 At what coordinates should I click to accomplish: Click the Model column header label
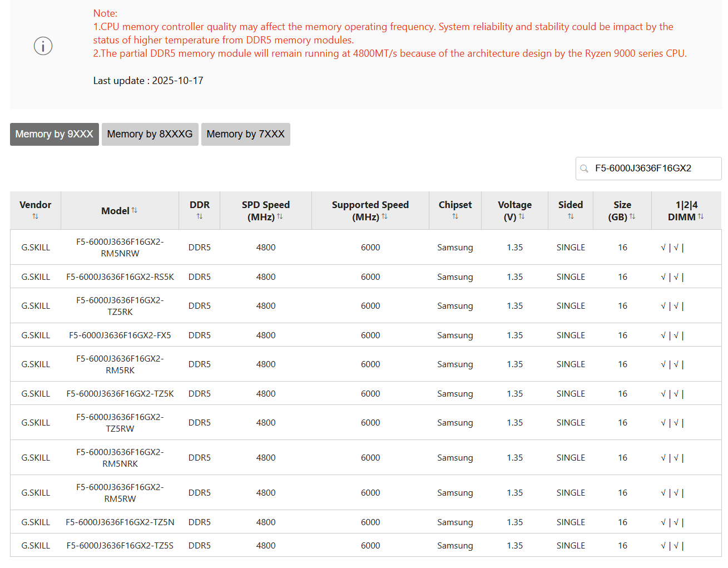[115, 211]
